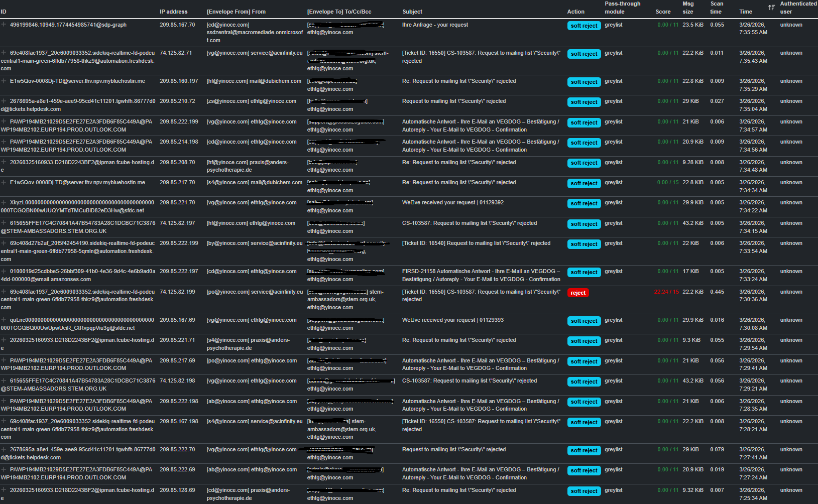Click the Scan time column header
The height and width of the screenshot is (504, 818).
point(716,8)
